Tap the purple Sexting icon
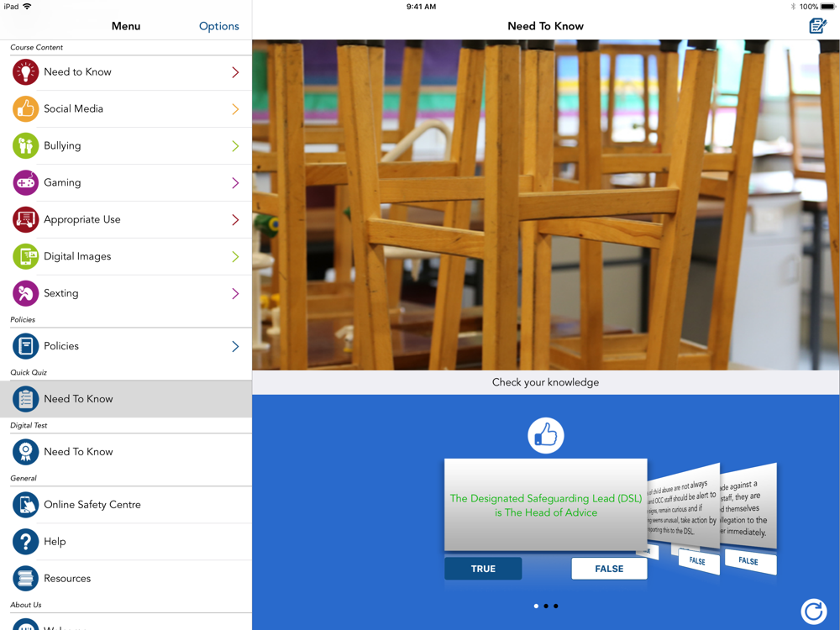Screen dimensions: 840x630 tap(26, 293)
